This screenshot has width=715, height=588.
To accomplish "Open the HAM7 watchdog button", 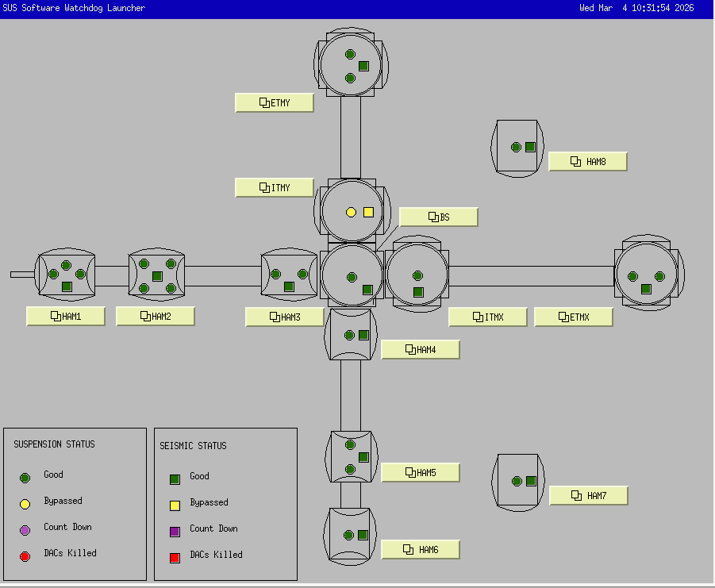I will 588,496.
